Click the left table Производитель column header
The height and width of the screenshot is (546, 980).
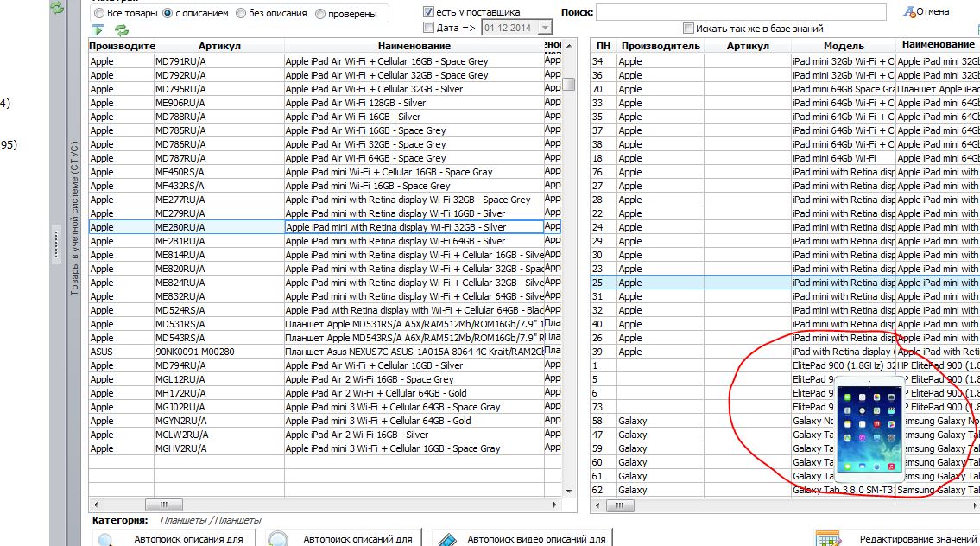pos(121,46)
